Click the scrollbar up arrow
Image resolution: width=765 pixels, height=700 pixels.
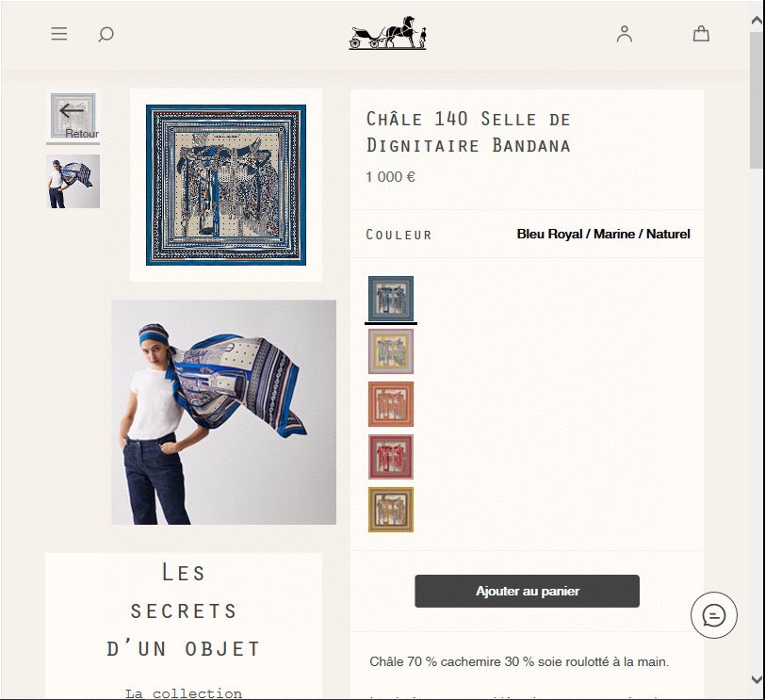757,21
